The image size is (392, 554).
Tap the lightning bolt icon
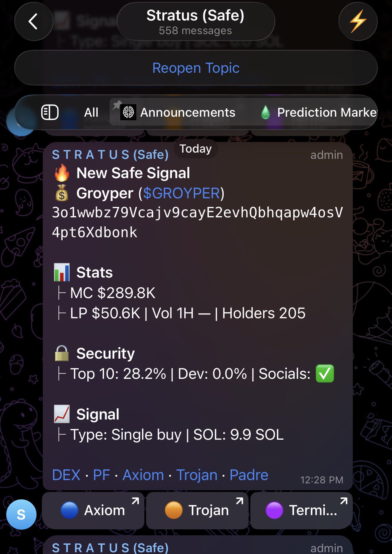point(358,22)
